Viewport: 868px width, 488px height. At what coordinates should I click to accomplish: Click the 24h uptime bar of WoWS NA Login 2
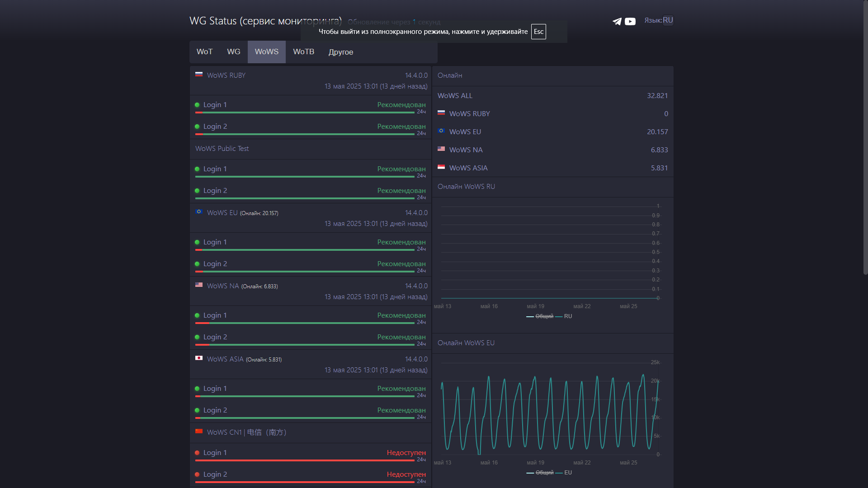(305, 345)
